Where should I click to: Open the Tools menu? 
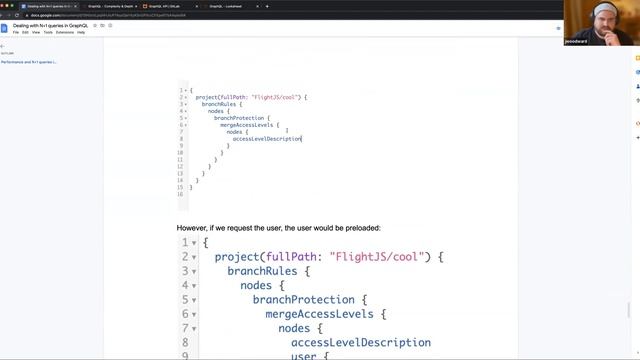tap(48, 32)
